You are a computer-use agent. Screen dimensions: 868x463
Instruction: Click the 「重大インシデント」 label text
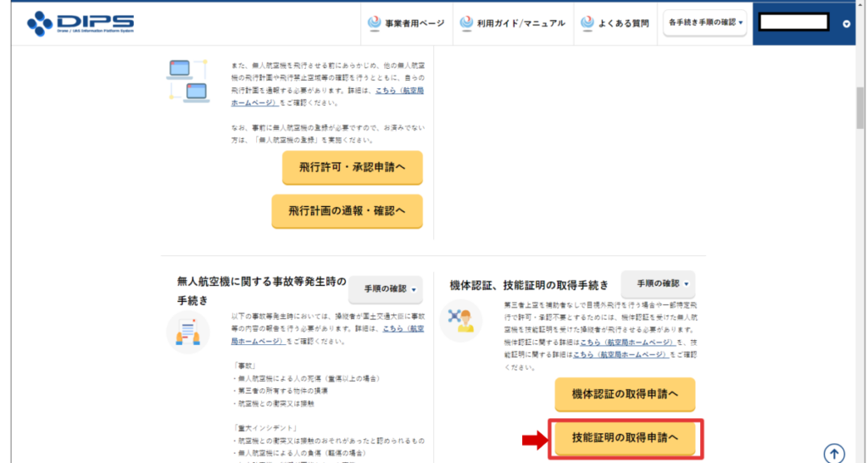point(265,428)
